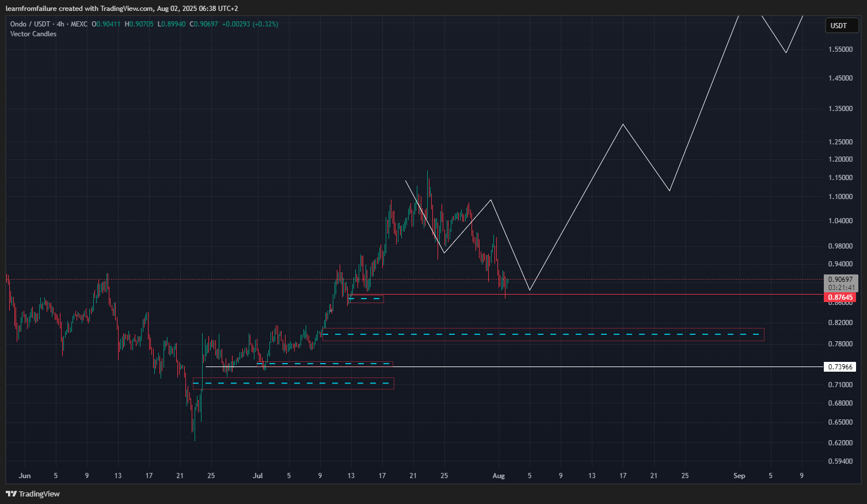867x504 pixels.
Task: Click the open value O0.90411
Action: click(x=107, y=24)
